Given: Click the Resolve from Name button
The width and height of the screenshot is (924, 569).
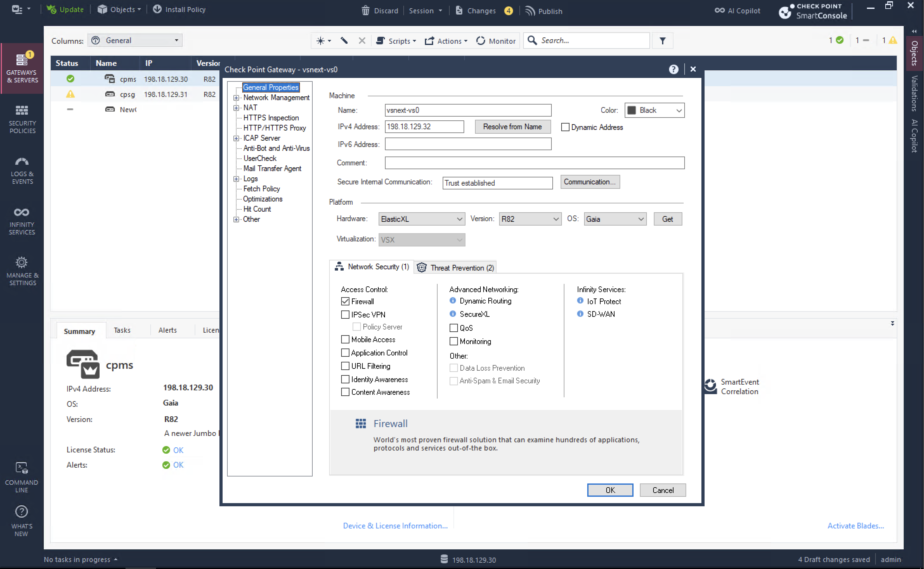Looking at the screenshot, I should pos(512,127).
